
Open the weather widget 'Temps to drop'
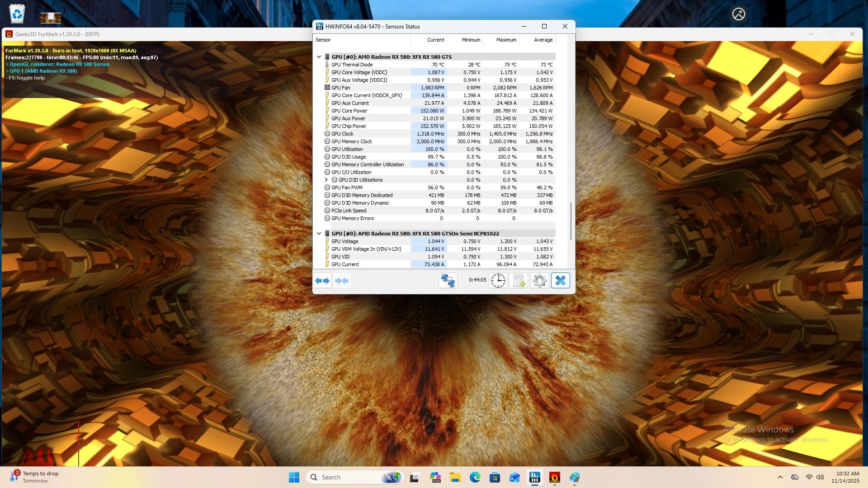coord(35,477)
